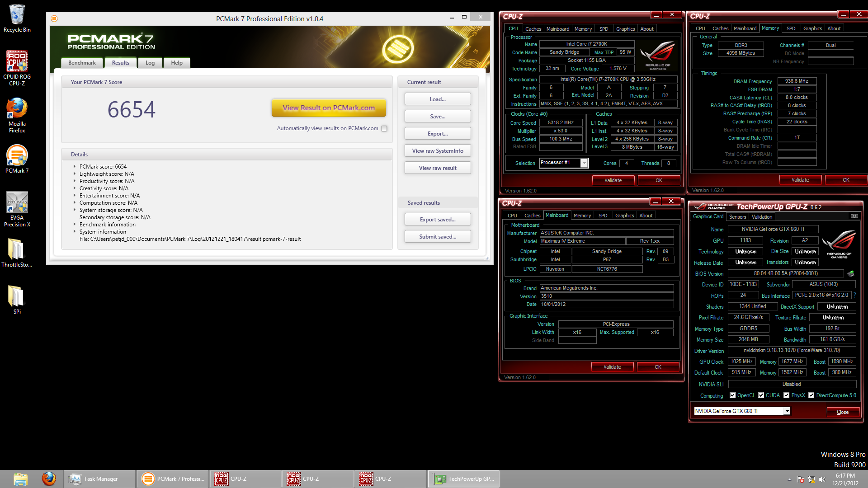Open EVGA Precision X desktop icon
The width and height of the screenshot is (868, 488).
point(17,209)
